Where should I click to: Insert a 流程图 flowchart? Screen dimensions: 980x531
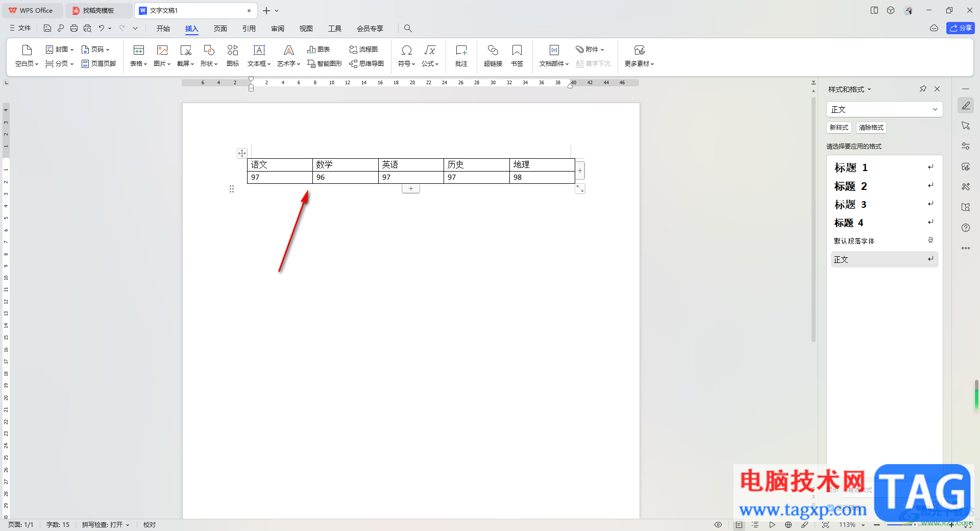(363, 50)
